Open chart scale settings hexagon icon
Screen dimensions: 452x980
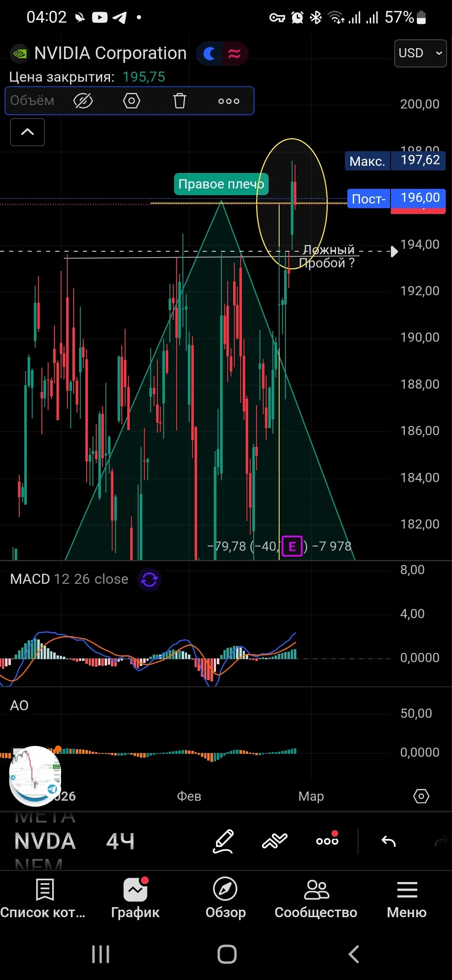[x=421, y=796]
